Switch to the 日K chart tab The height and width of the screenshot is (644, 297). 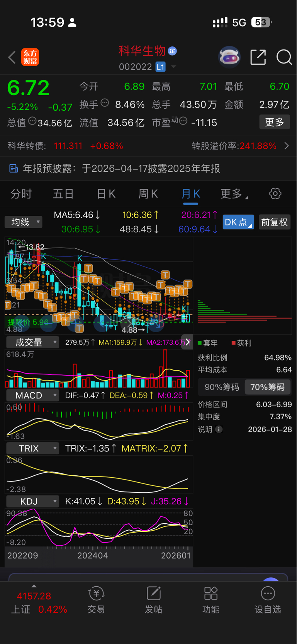click(106, 194)
